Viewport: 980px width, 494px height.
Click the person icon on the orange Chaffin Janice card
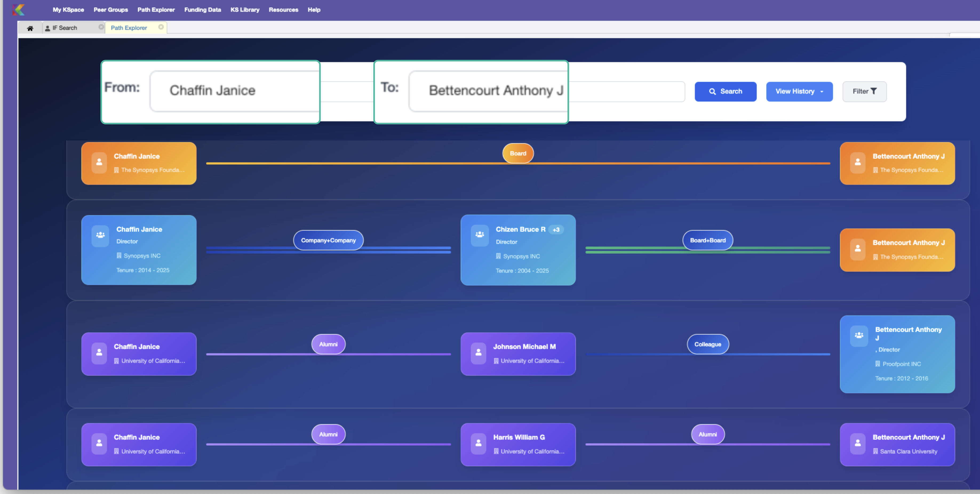tap(99, 162)
